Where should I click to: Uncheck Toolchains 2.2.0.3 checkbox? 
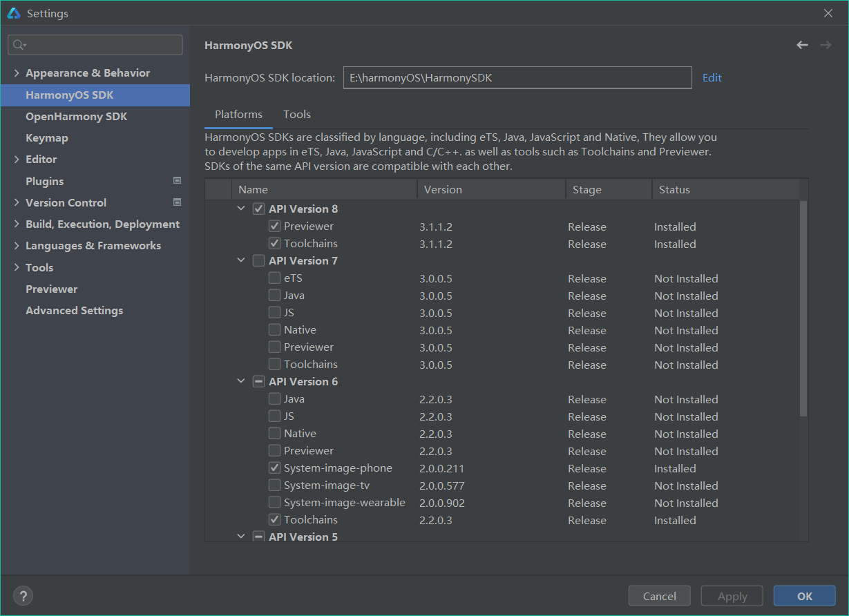point(274,519)
